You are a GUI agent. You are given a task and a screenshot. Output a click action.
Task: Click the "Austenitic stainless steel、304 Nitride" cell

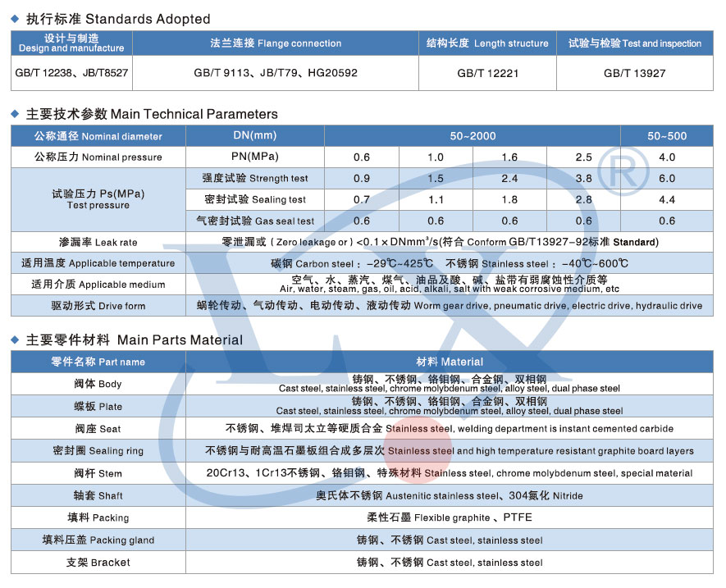[x=450, y=495]
